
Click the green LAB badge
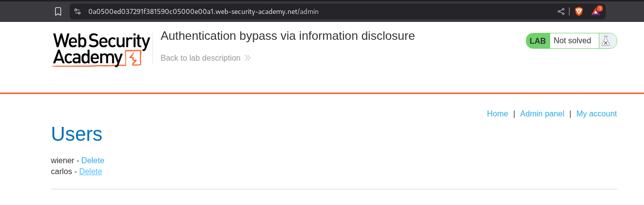pos(538,41)
